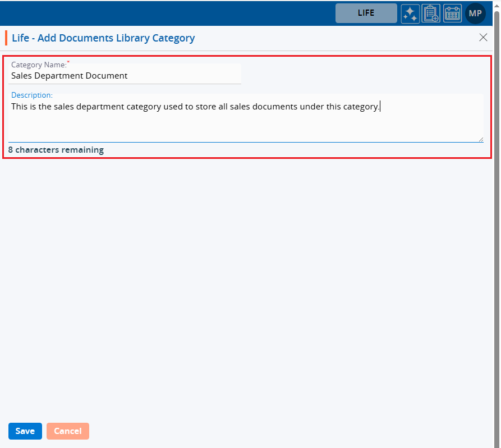The image size is (501, 448).
Task: Click the Category Name label
Action: click(x=39, y=65)
